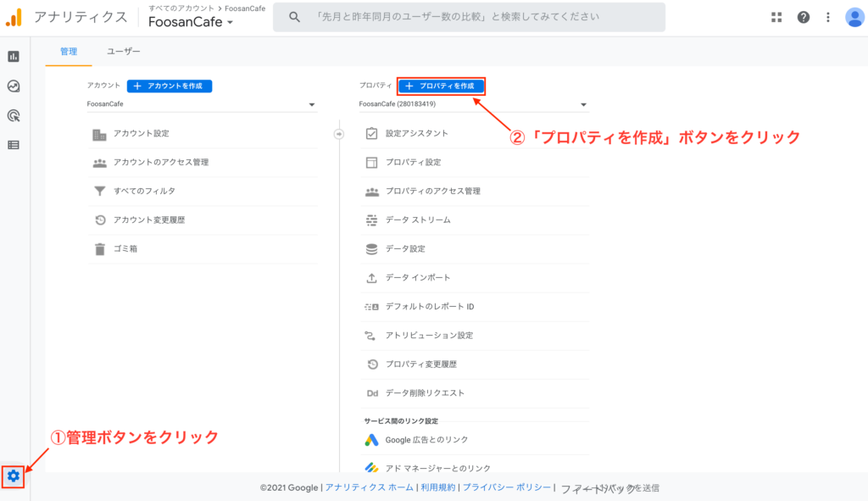Open the Explore icon in left sidebar
Screen dimensions: 868x501
(x=14, y=86)
